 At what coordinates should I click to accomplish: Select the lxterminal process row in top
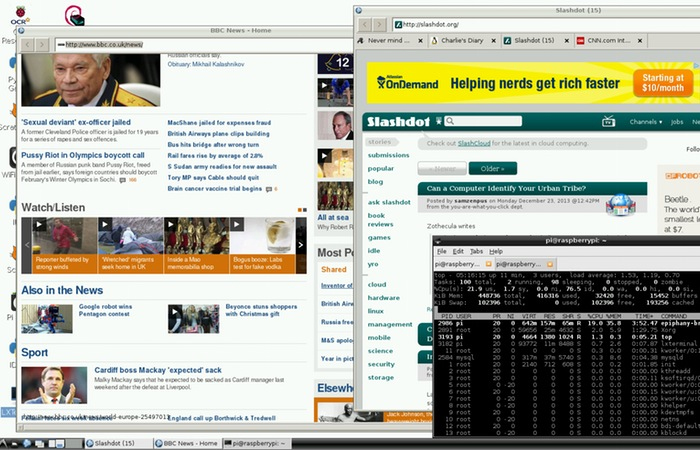(x=567, y=344)
